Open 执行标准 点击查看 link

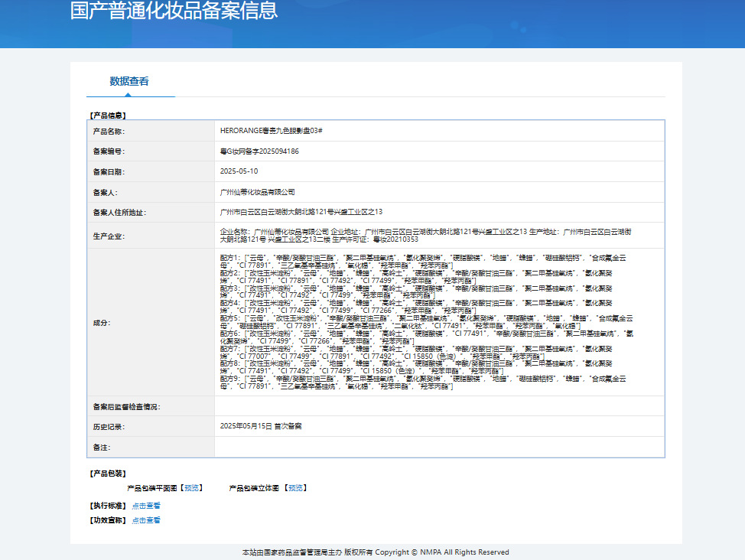click(146, 506)
